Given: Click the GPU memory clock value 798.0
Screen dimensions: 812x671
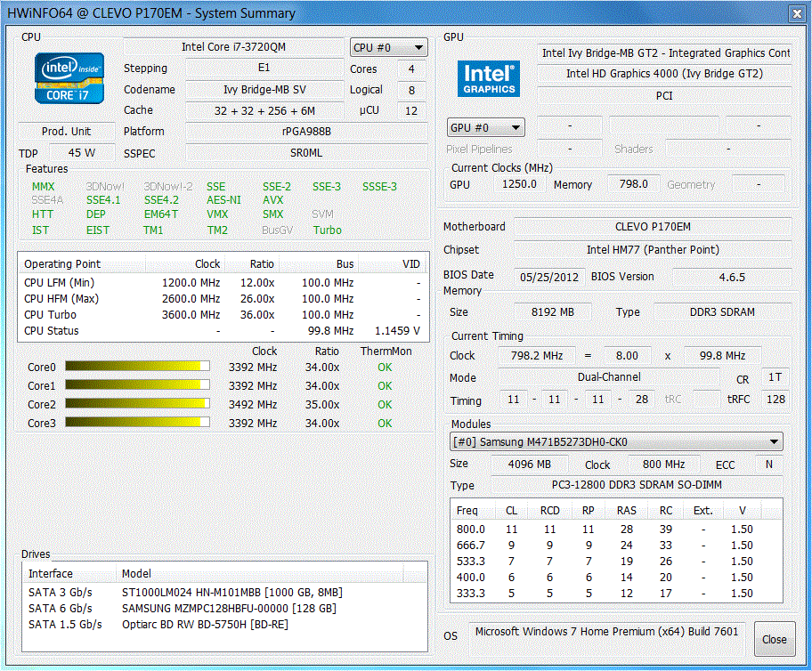Looking at the screenshot, I should [634, 184].
